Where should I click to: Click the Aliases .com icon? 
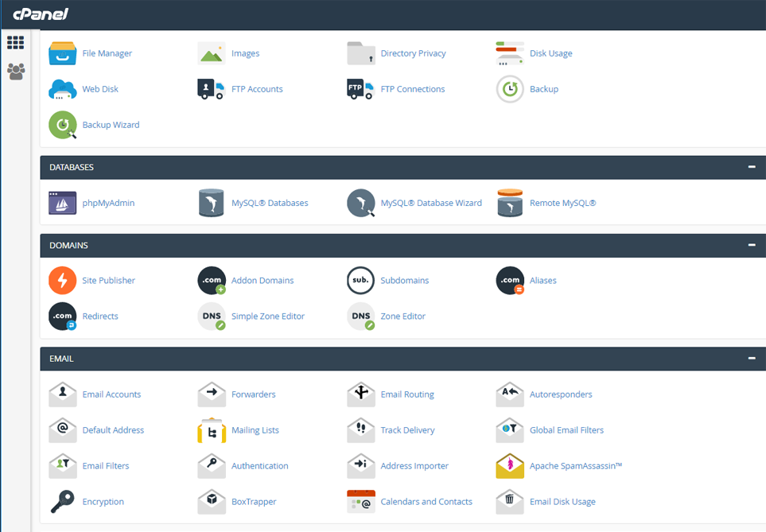(x=510, y=281)
